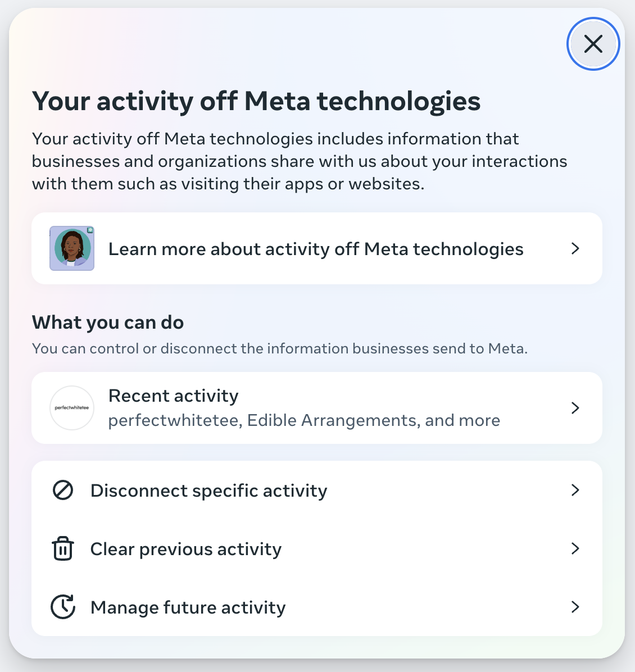Click chevron next to Clear previous activity
This screenshot has width=635, height=672.
point(575,549)
